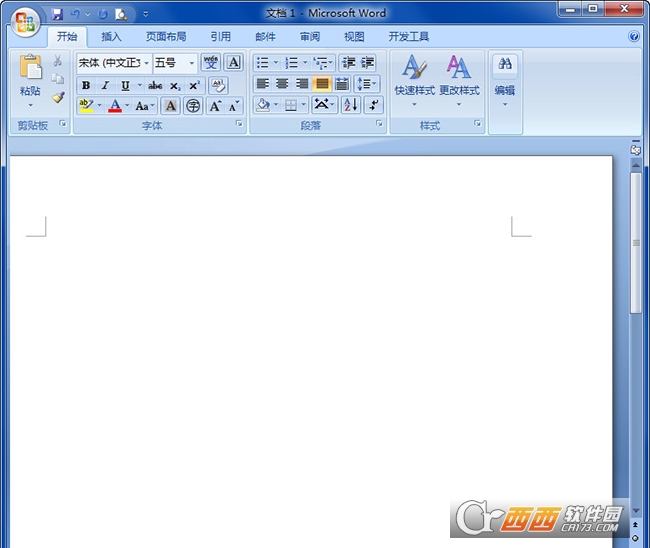
Task: Launch the 样式 pane
Action: (x=478, y=124)
